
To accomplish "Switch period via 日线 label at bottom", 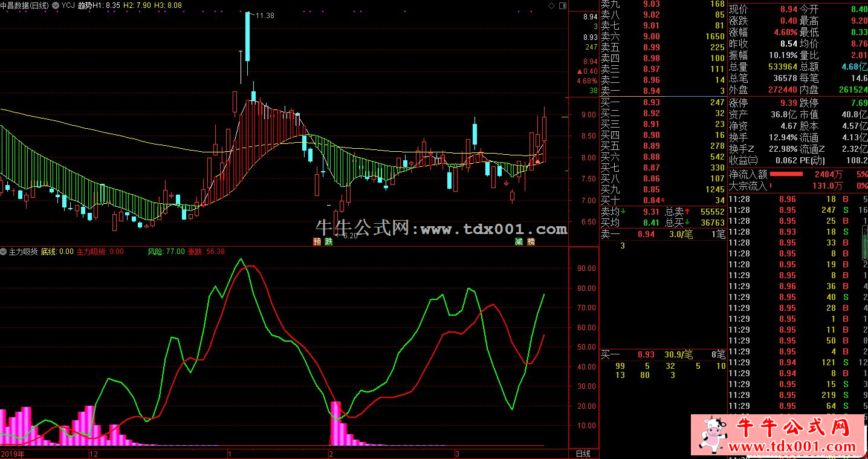I will pos(583,453).
